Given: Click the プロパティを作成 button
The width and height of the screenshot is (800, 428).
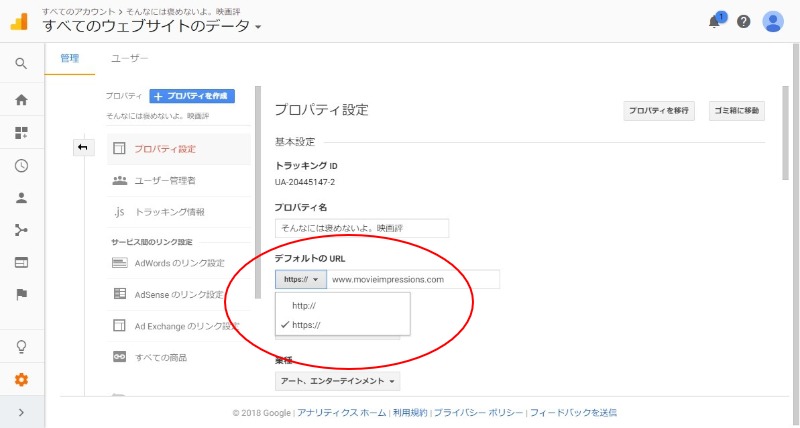Looking at the screenshot, I should (192, 96).
